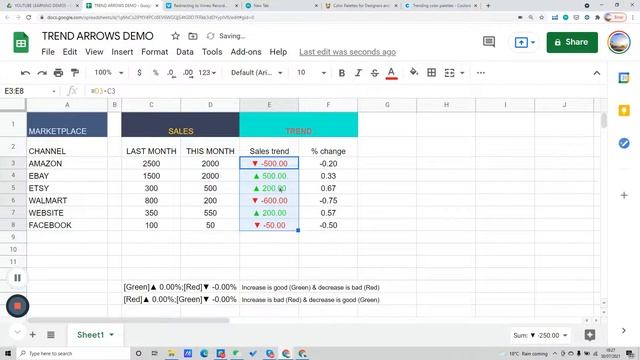The width and height of the screenshot is (640, 360).
Task: Open the Borders tool
Action: (431, 73)
